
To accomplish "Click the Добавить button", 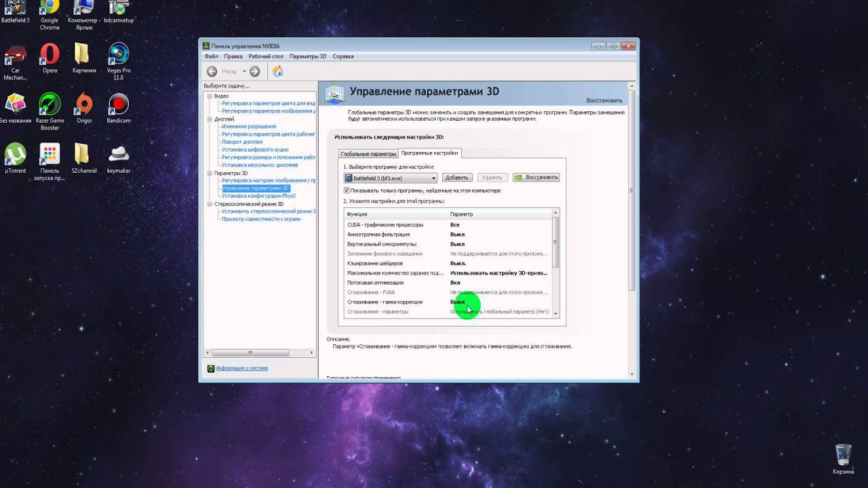I will [x=457, y=178].
